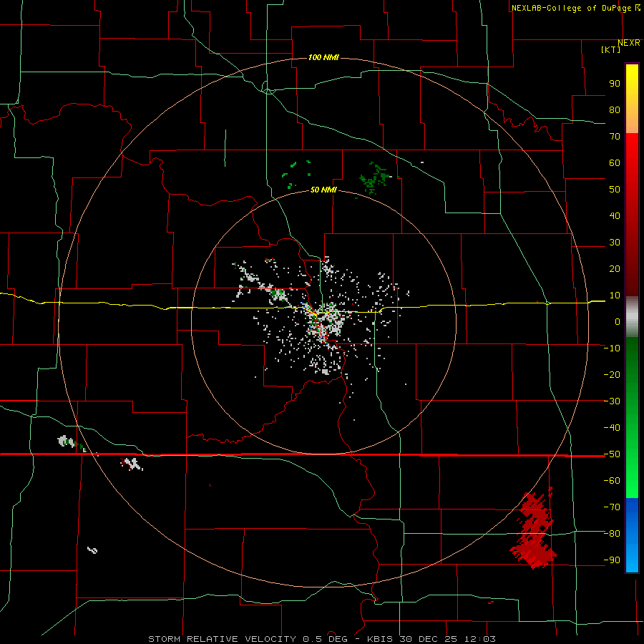Image resolution: width=644 pixels, height=644 pixels.
Task: Select the 50 NMI range ring label
Action: (323, 190)
